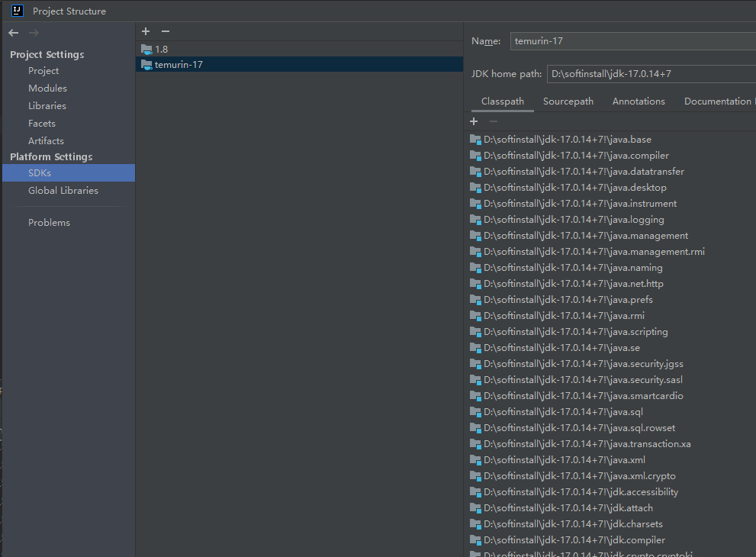Screen dimensions: 756x557
Task: Click folder icon beside java.naming entry
Action: coord(475,268)
